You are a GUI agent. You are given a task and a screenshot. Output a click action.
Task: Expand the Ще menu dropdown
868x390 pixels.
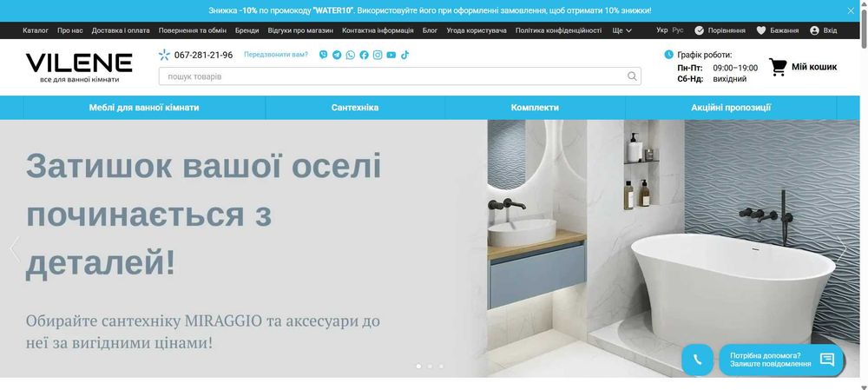[622, 30]
